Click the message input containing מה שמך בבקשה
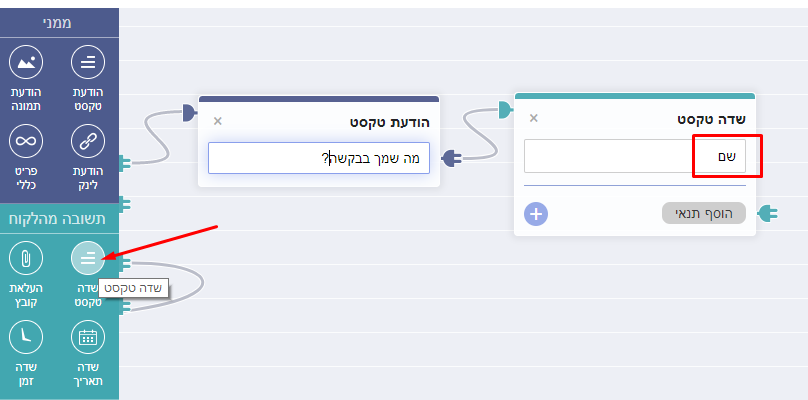 tap(319, 158)
